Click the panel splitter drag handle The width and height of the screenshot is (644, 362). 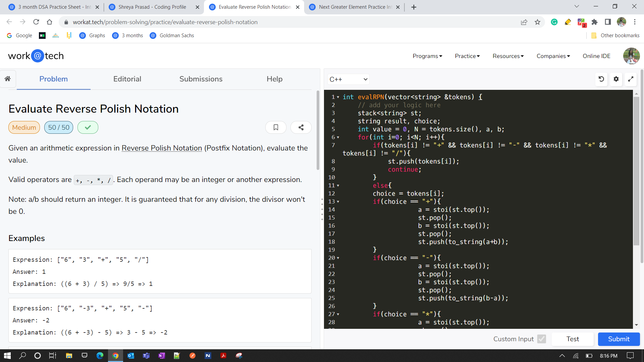pos(322,209)
